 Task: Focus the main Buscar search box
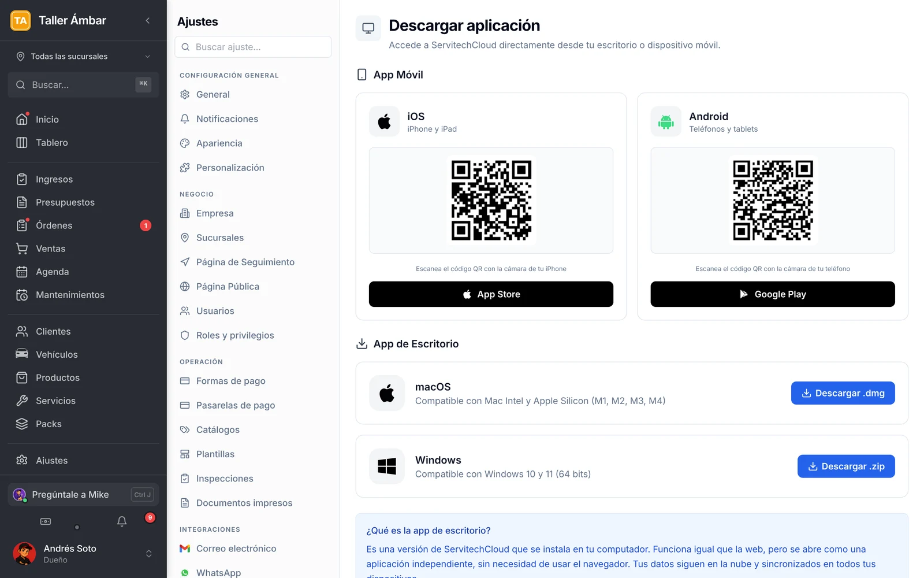(83, 84)
